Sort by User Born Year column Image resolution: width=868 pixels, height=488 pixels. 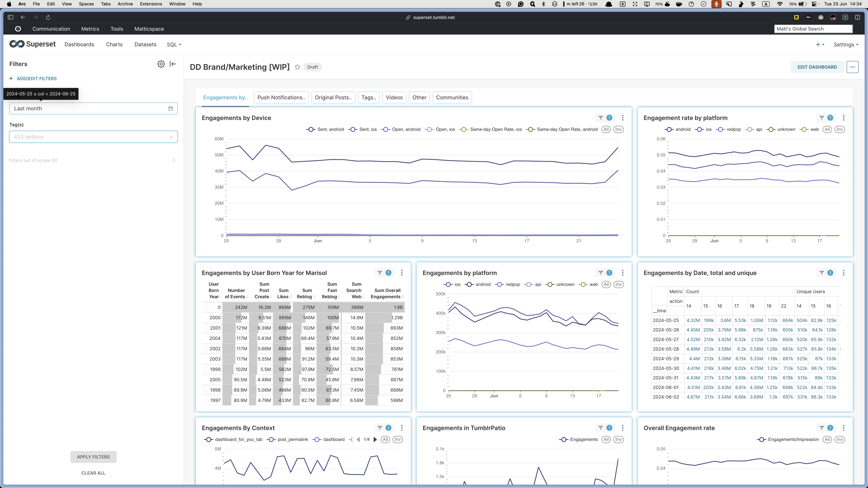click(215, 290)
